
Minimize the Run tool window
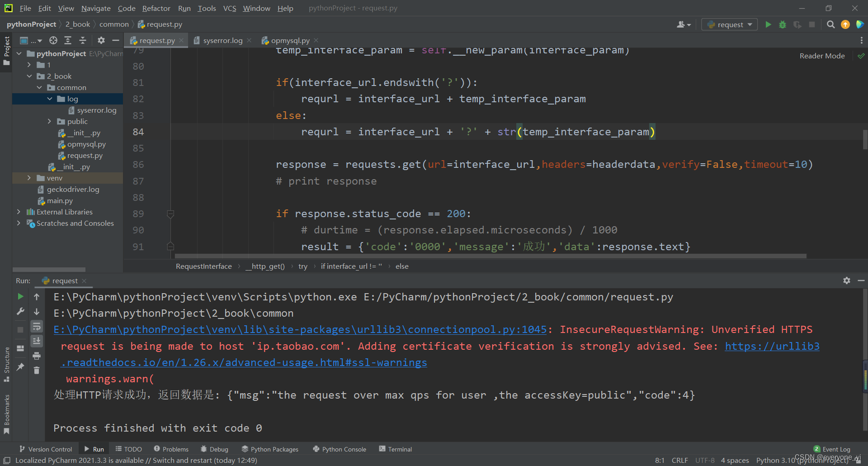point(861,281)
